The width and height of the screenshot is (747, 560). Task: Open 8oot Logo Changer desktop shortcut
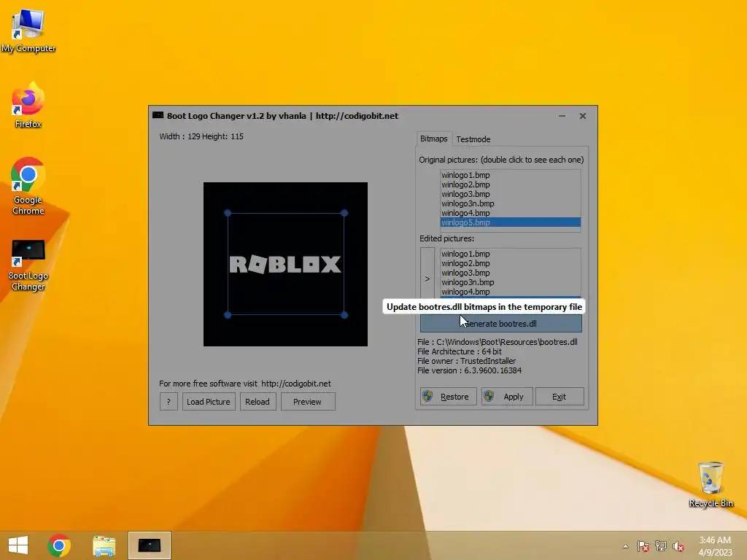28,265
